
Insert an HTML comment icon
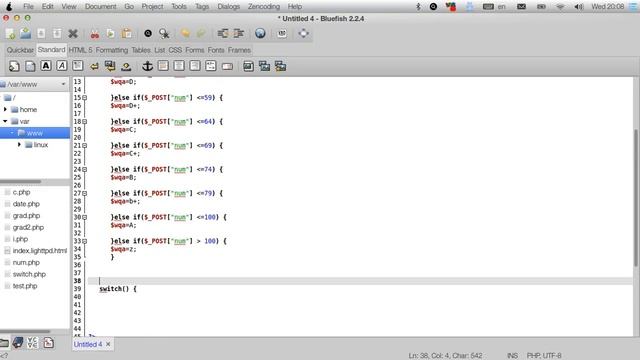coord(211,66)
